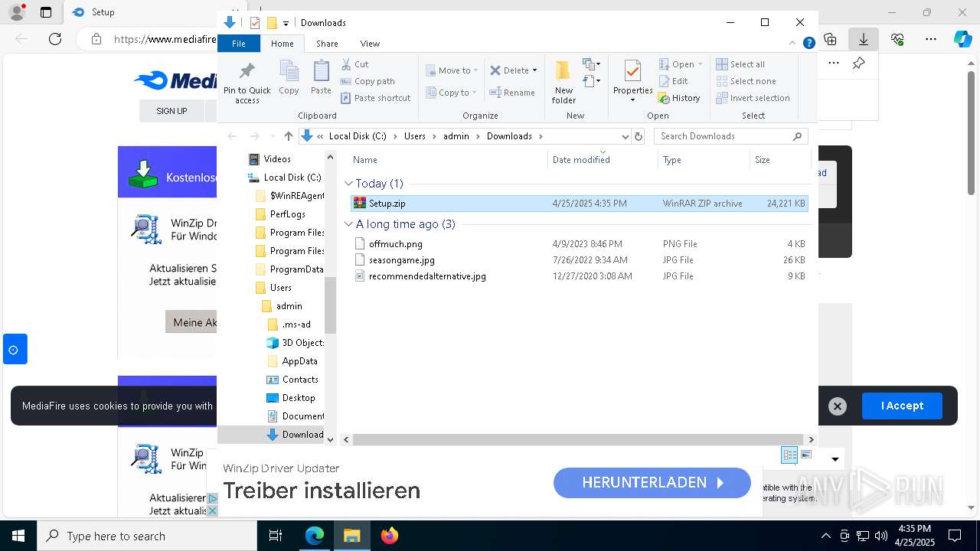Switch to the Home ribbon tab

[x=283, y=44]
